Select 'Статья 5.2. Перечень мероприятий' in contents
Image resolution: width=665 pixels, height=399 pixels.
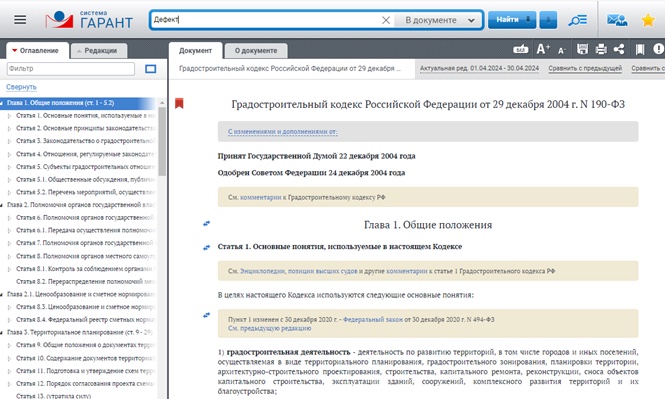[x=85, y=192]
